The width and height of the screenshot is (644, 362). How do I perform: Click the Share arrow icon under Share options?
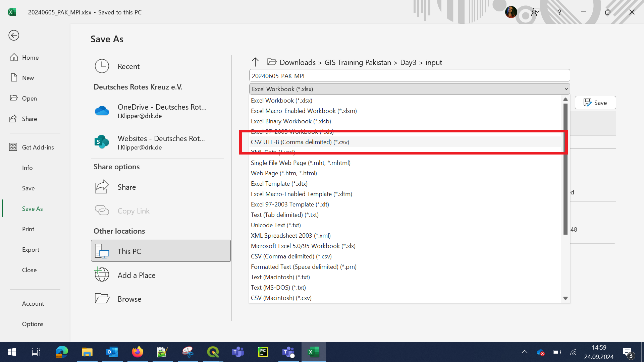click(x=102, y=187)
